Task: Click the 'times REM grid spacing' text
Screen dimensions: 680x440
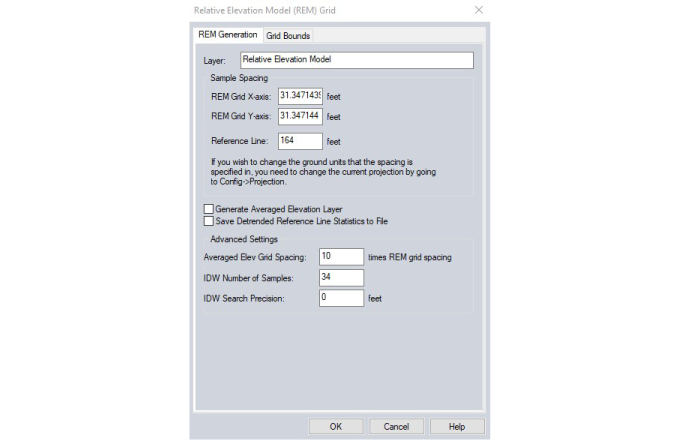Action: point(410,257)
